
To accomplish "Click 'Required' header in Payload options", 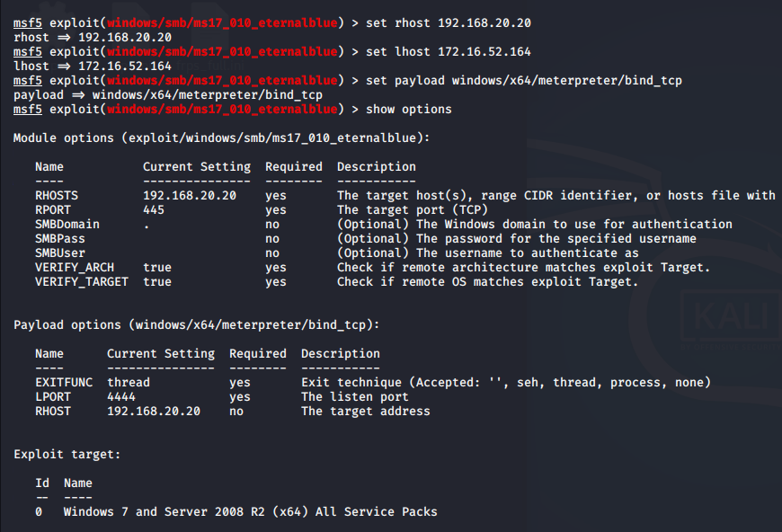I will 258,354.
